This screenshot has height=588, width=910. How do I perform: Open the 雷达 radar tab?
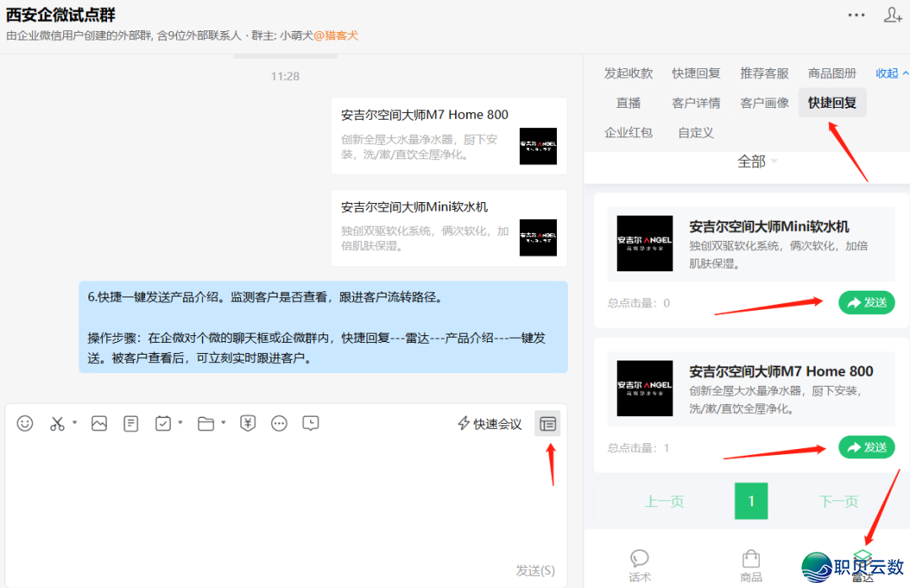tap(863, 566)
